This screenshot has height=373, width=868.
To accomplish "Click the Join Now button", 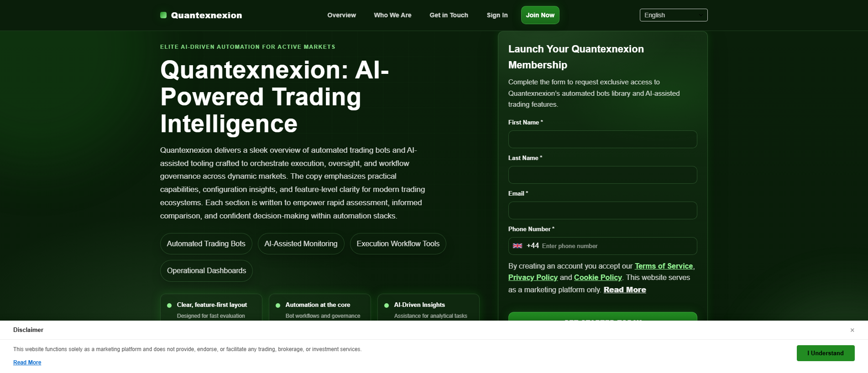I will point(540,15).
